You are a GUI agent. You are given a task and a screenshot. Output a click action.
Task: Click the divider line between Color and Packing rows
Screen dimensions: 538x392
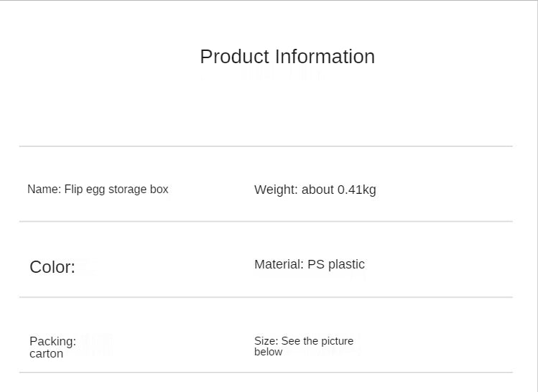tap(266, 297)
